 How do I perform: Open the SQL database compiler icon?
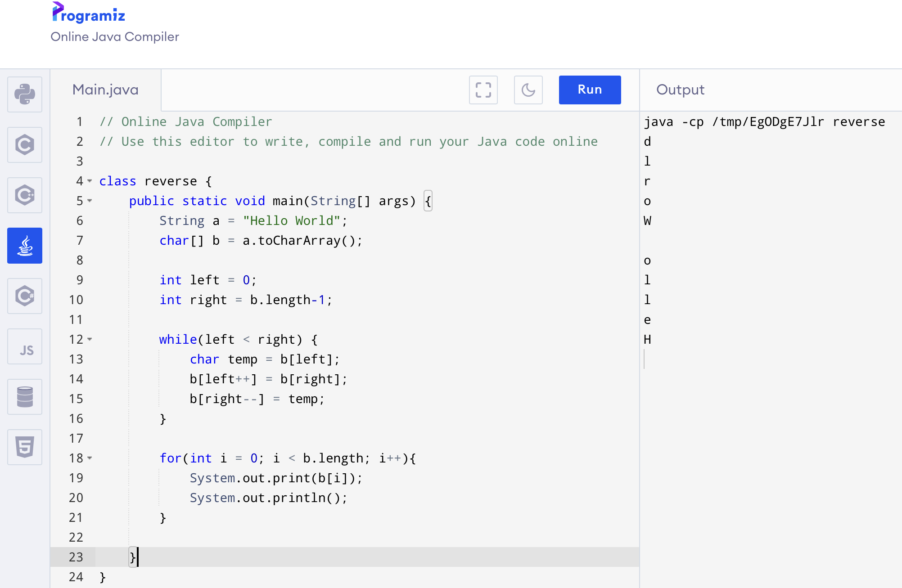(25, 397)
